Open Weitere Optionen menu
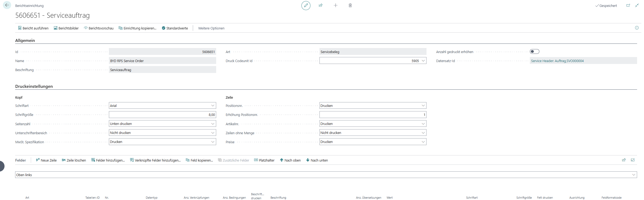 tap(211, 28)
